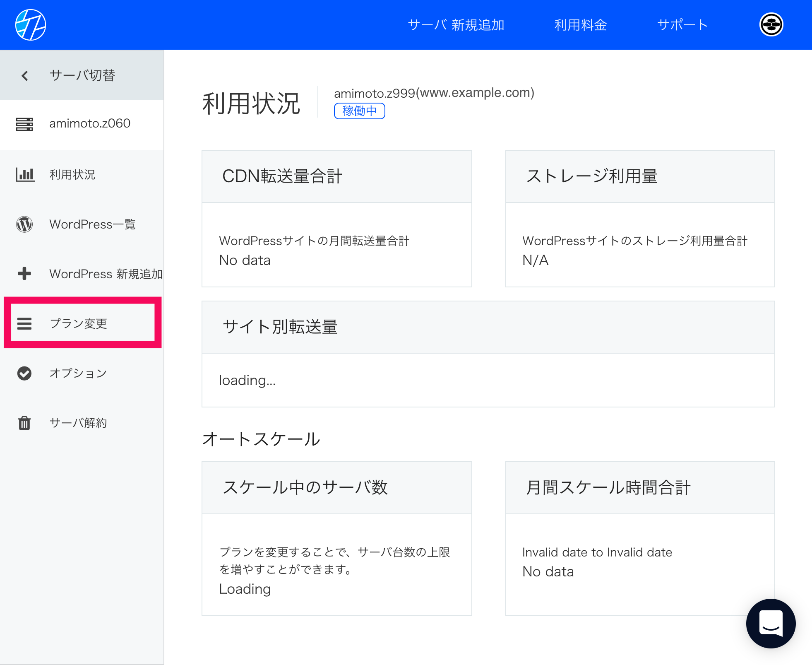Click the Amimoto logo in the header

[x=31, y=25]
